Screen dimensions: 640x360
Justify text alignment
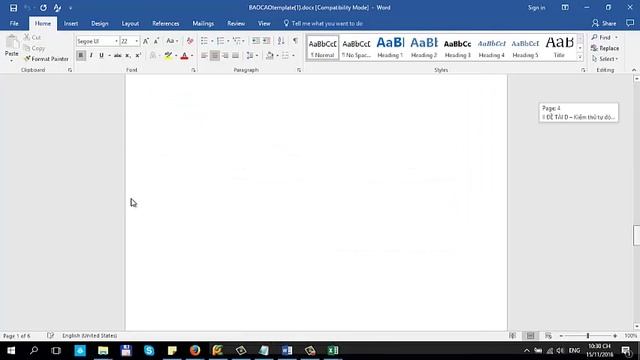pyautogui.click(x=235, y=56)
